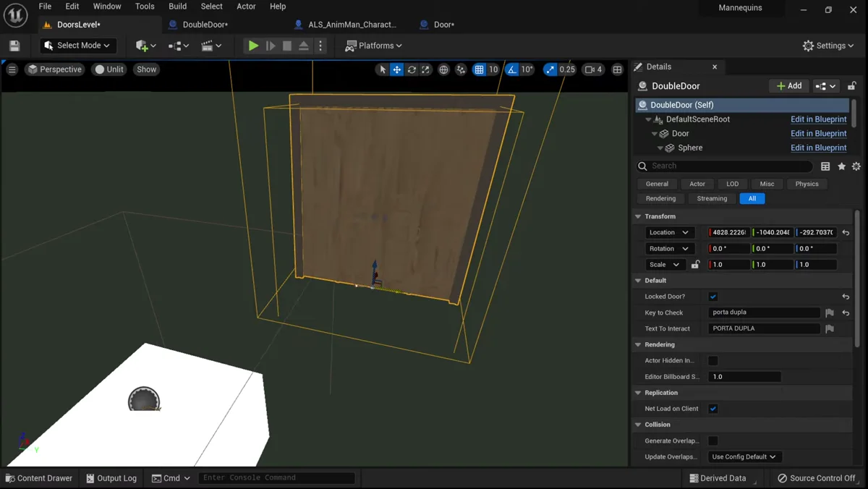Uncheck the Locked Door? checkbox

click(x=713, y=297)
